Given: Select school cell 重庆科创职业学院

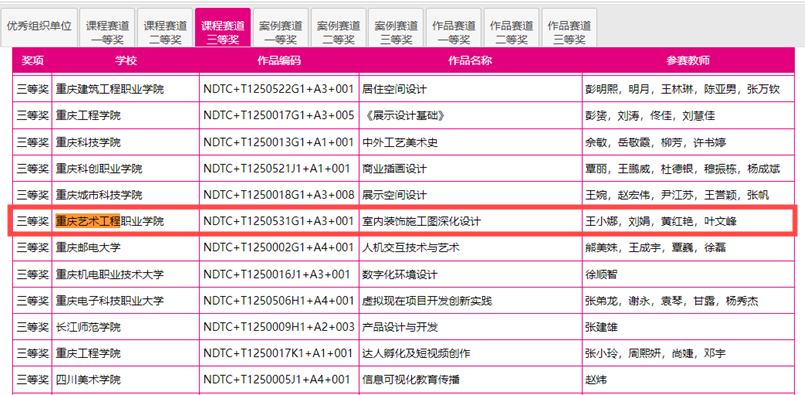Looking at the screenshot, I should (126, 169).
